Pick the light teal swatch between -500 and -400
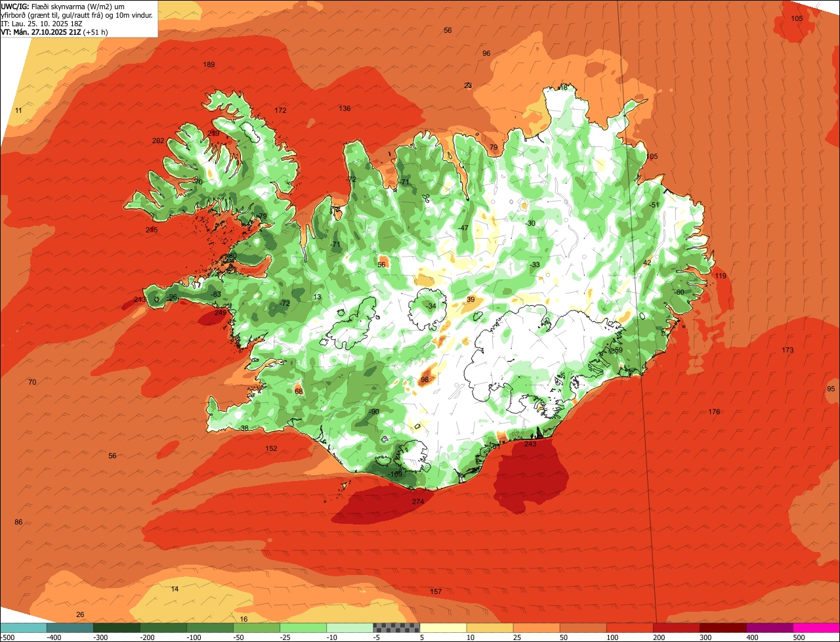The height and width of the screenshot is (642, 840). [23, 628]
